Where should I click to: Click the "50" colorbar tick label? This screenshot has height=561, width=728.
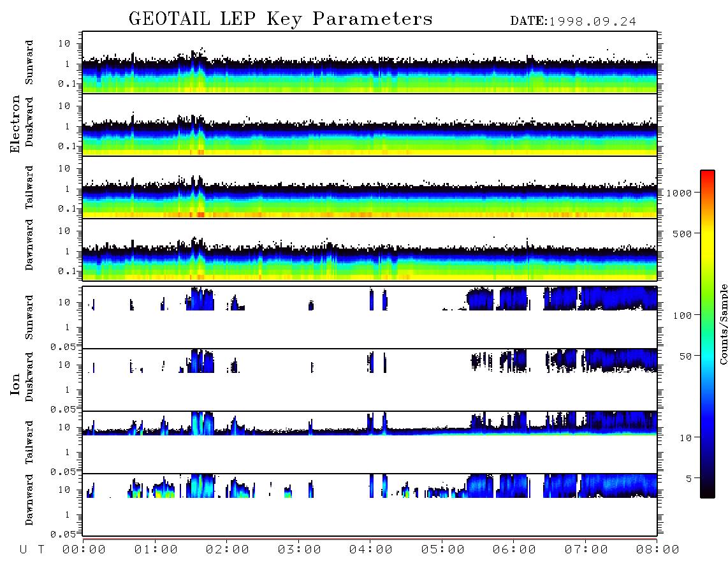685,356
